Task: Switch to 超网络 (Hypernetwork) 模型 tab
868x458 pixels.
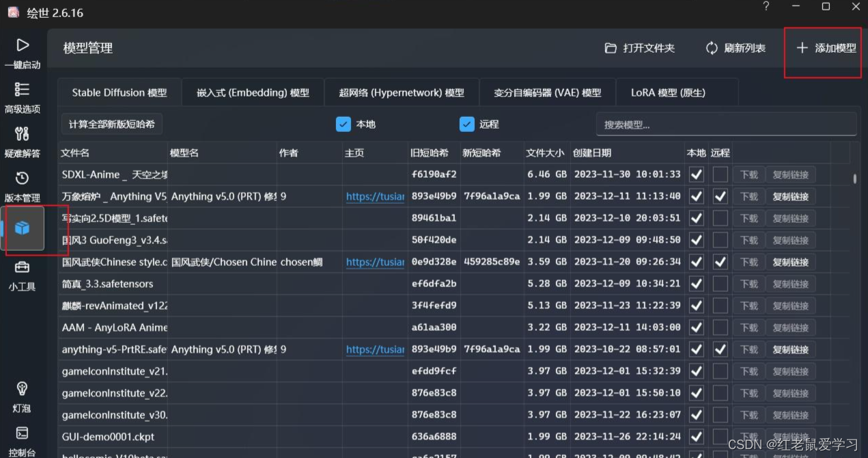Action: click(402, 92)
